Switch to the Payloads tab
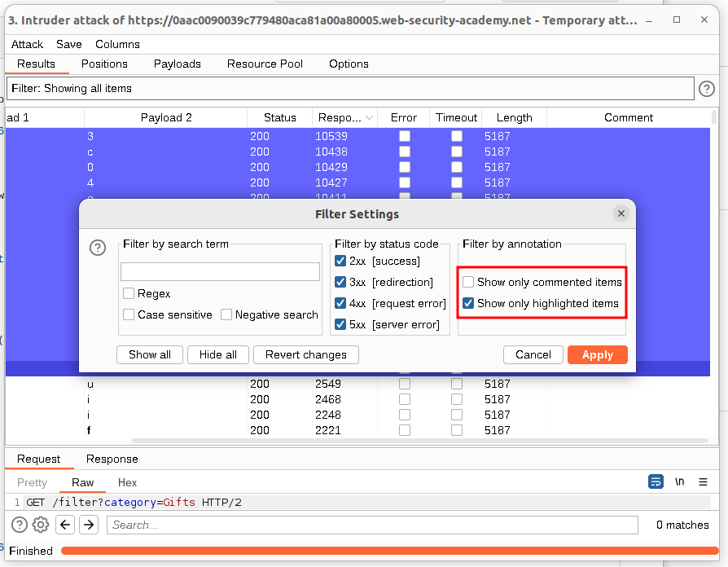The height and width of the screenshot is (567, 728). 178,64
